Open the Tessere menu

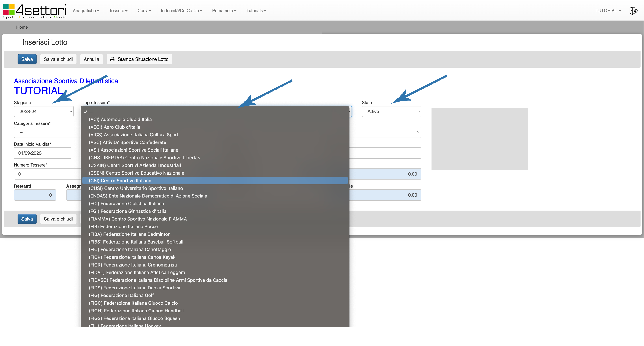[x=118, y=11]
